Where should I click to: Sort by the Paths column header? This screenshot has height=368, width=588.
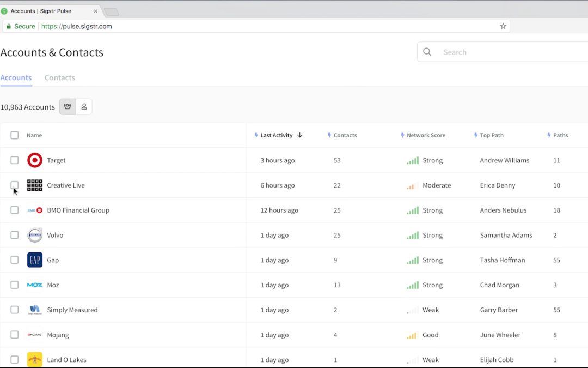[560, 135]
